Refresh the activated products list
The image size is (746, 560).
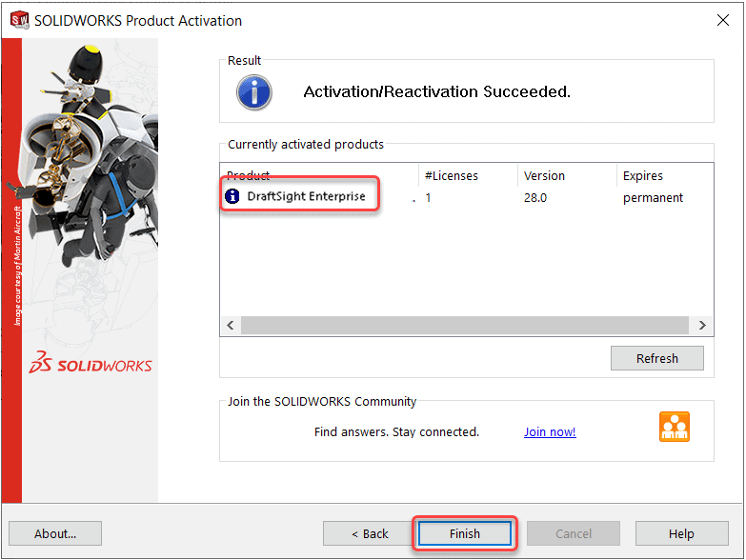click(656, 358)
